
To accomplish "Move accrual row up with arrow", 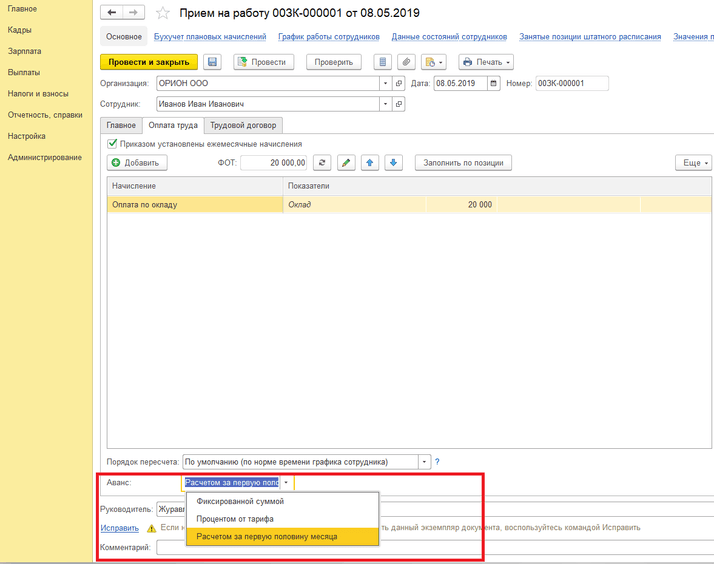I will pyautogui.click(x=370, y=163).
